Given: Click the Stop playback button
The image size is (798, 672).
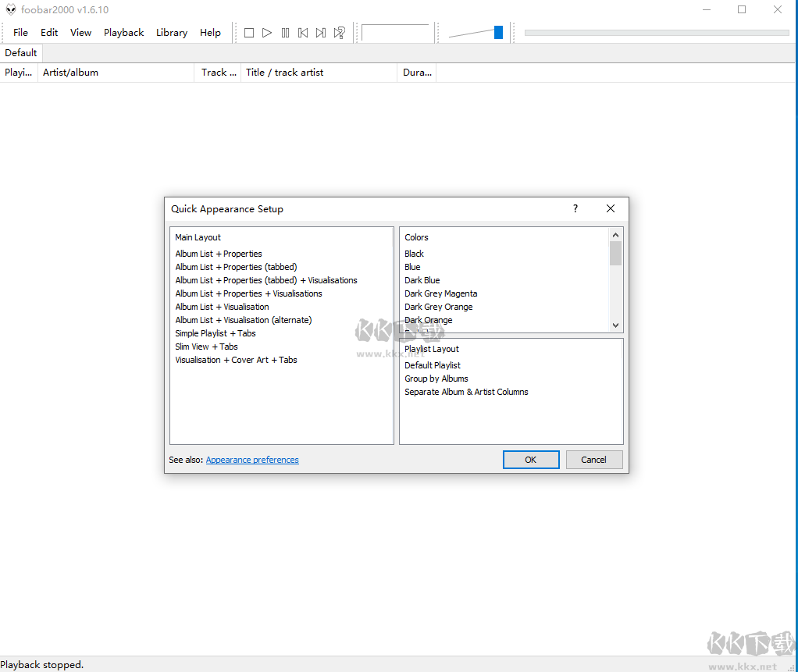Looking at the screenshot, I should coord(249,33).
